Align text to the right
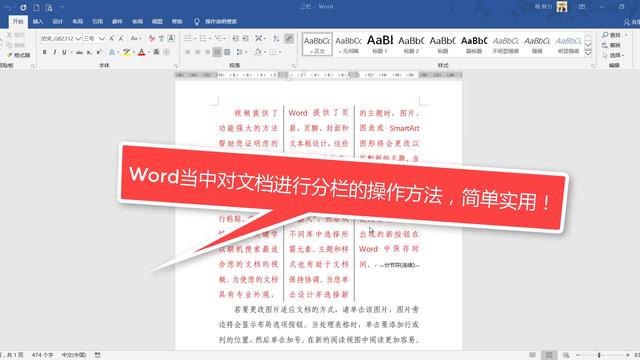 pos(207,52)
